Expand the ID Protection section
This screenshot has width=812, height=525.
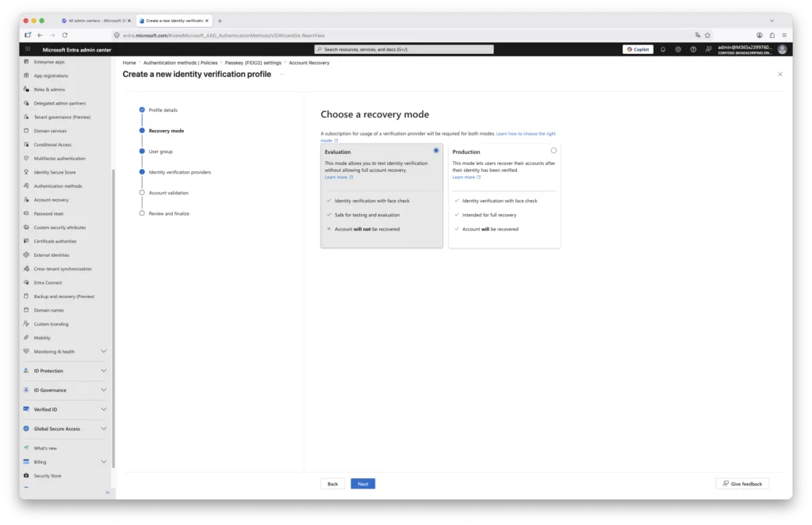click(65, 370)
